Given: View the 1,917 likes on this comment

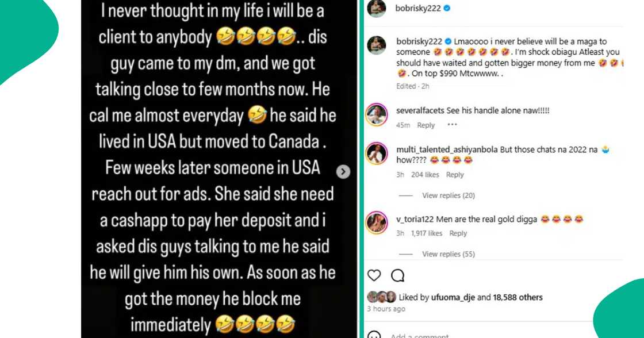Looking at the screenshot, I should pos(427,233).
